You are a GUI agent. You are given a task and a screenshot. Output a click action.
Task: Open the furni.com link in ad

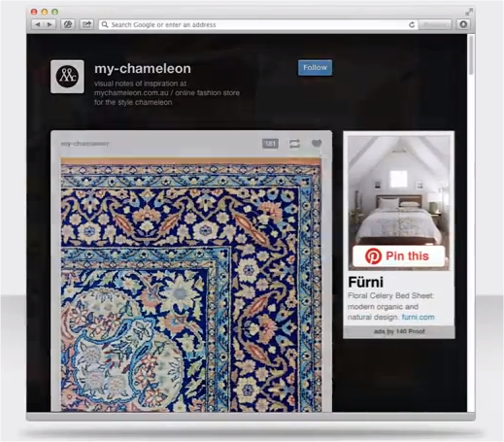(x=418, y=317)
